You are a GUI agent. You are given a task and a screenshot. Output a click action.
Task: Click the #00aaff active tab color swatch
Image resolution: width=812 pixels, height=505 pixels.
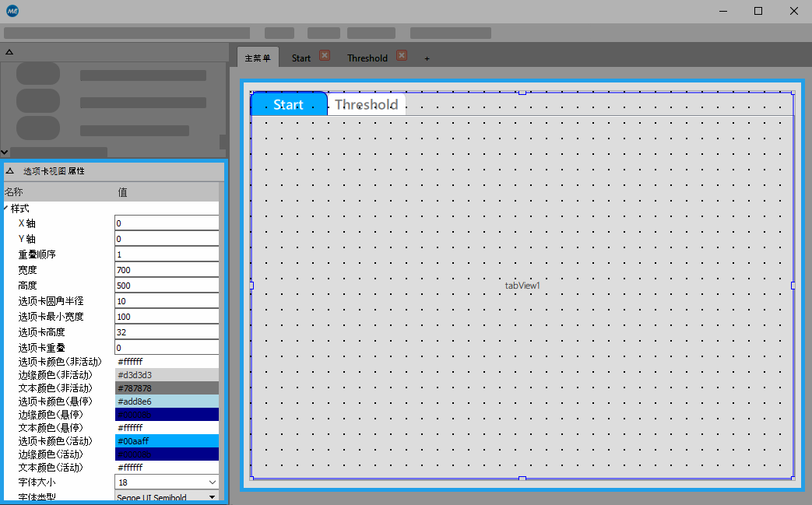click(x=167, y=441)
